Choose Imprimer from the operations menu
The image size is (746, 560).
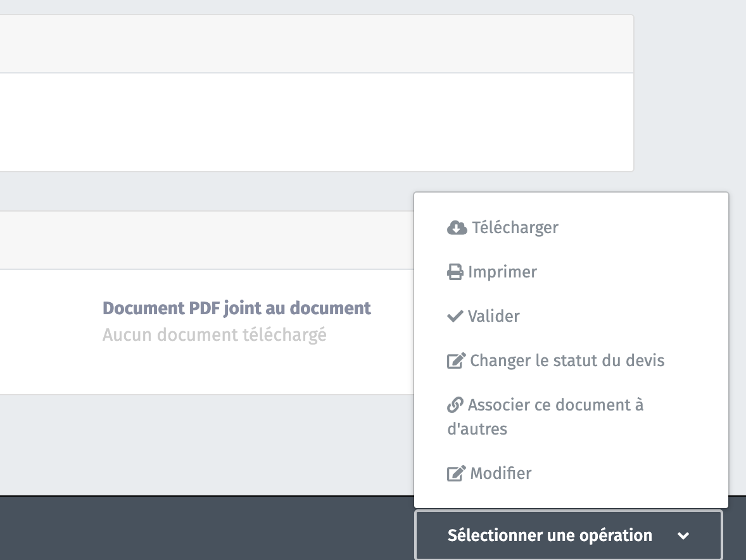tap(502, 272)
